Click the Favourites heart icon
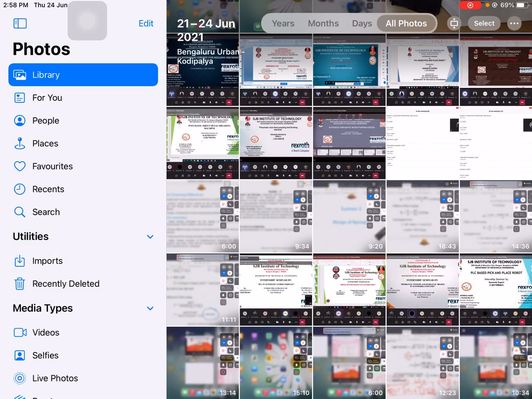 20,166
